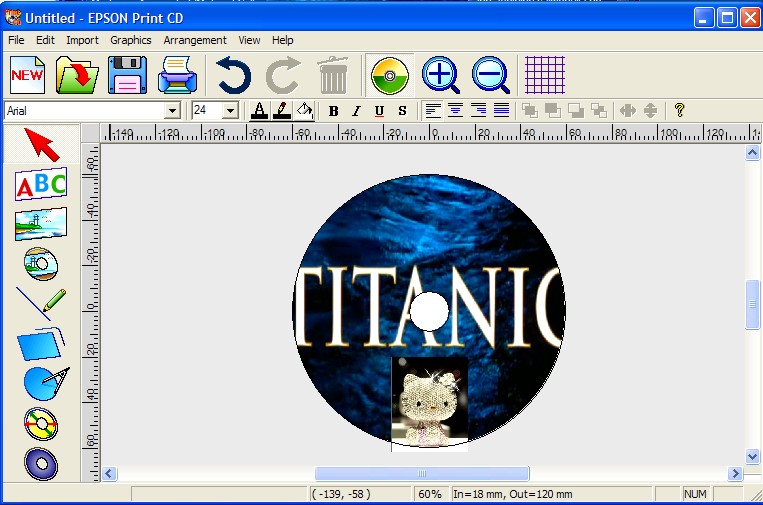Click the In=18 mm, Out=120 mm status
The height and width of the screenshot is (505, 763).
pos(513,494)
